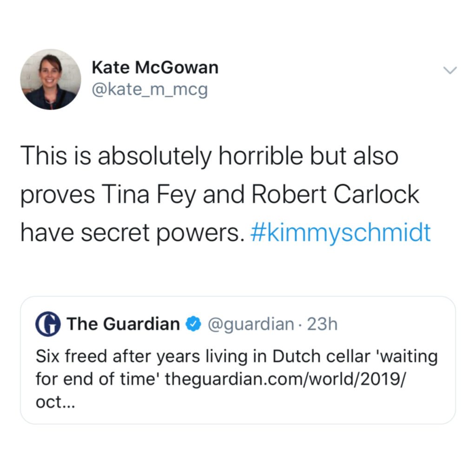Click the 23h timestamp
This screenshot has height=476, width=476.
322,324
